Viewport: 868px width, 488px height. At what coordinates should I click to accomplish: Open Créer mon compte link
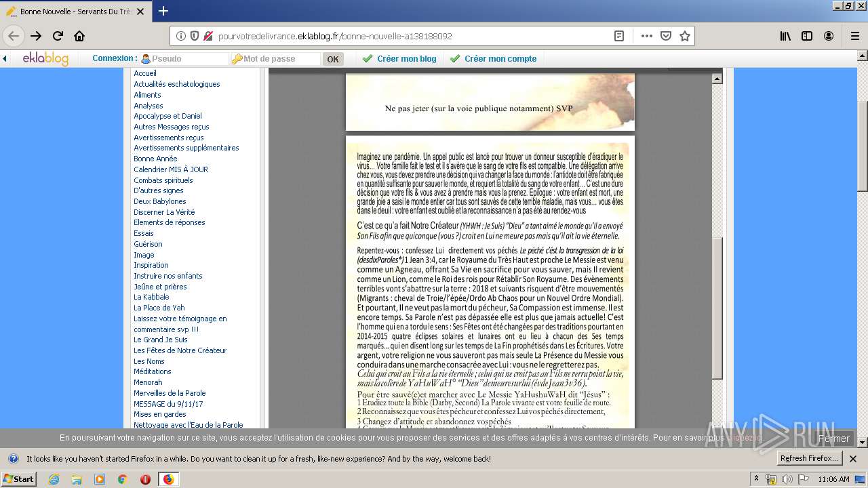500,59
